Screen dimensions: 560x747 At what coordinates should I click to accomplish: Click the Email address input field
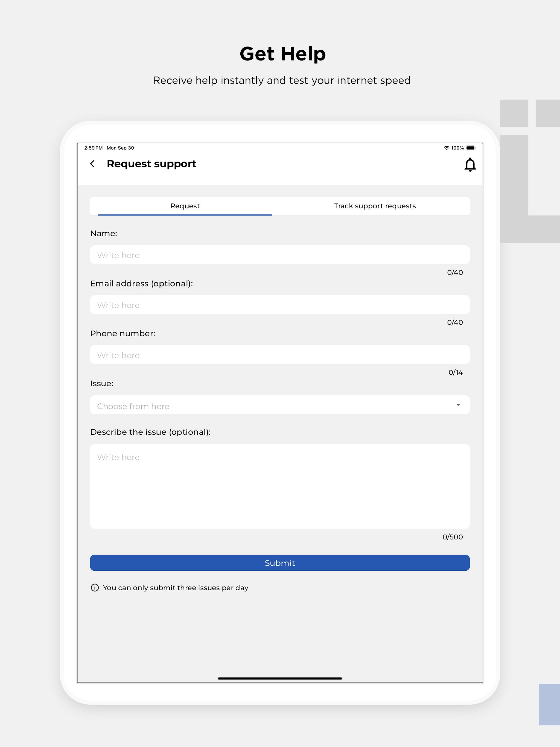[x=280, y=305]
